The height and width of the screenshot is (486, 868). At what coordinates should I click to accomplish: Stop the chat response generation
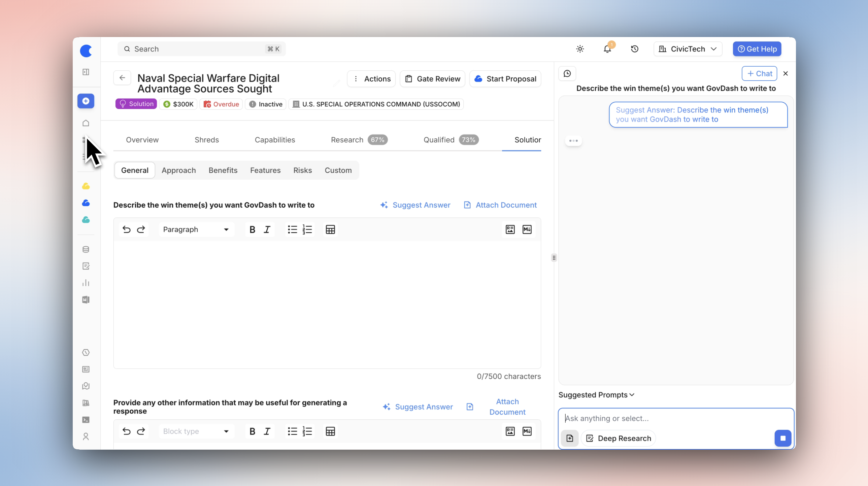tap(783, 438)
